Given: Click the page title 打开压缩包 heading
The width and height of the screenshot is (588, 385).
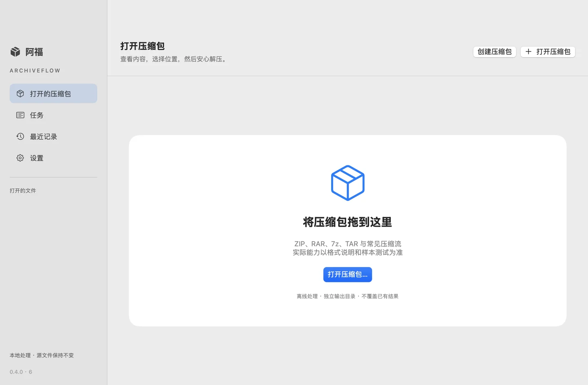Looking at the screenshot, I should pos(143,46).
